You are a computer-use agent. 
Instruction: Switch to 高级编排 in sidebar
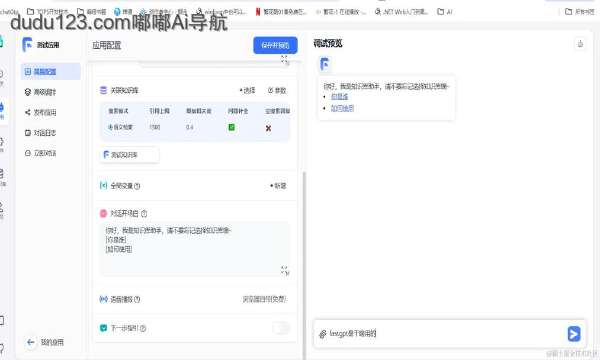pos(41,92)
